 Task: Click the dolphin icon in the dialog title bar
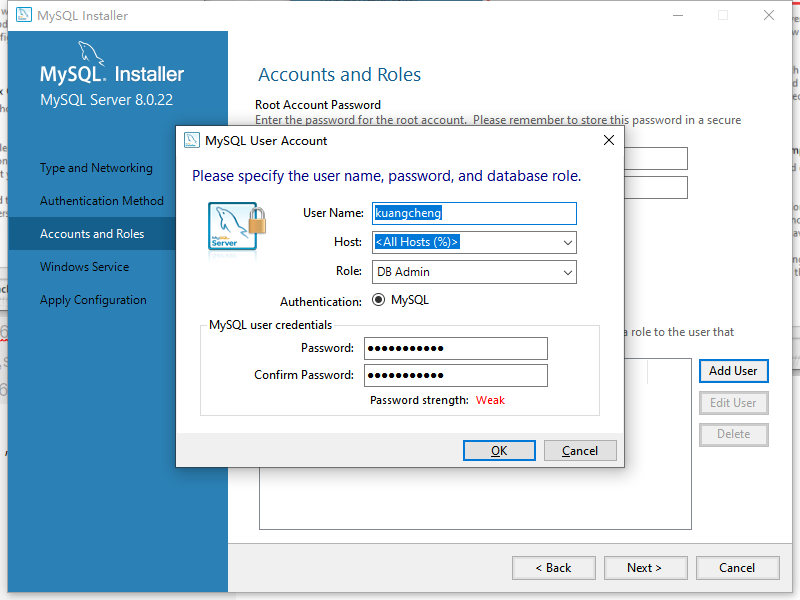tap(191, 141)
